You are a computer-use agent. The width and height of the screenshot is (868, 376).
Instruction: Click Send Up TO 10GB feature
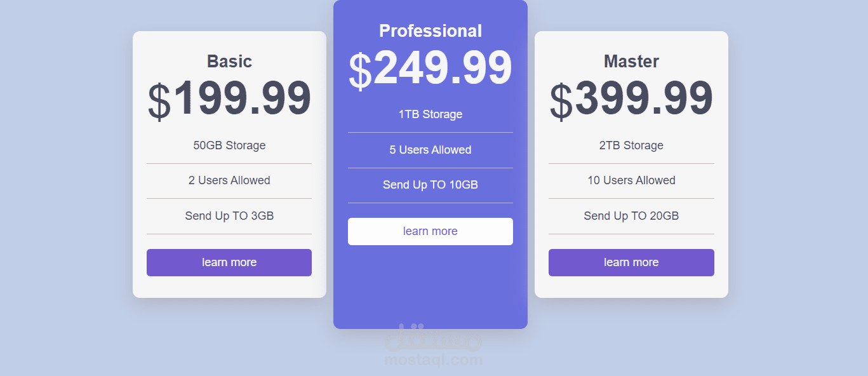(x=431, y=185)
